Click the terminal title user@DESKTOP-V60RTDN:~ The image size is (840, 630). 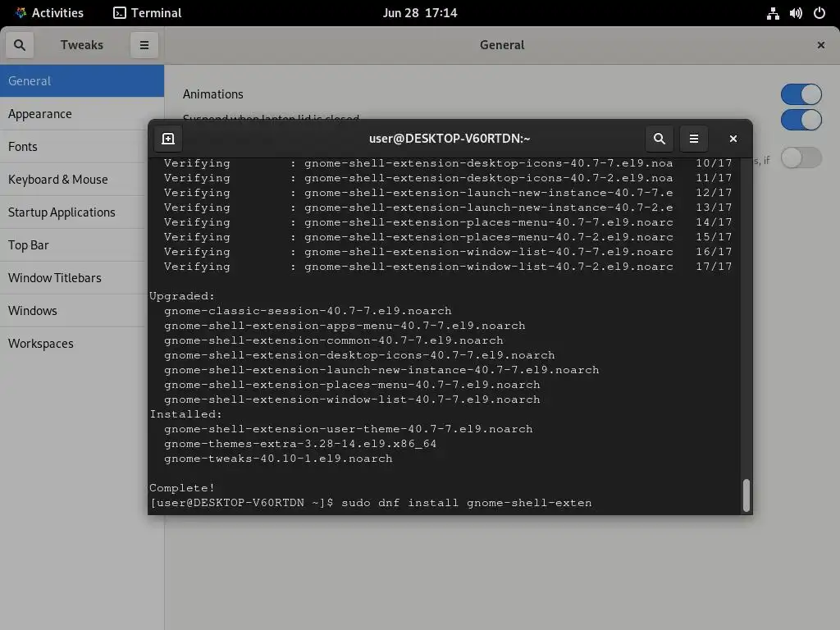click(450, 139)
